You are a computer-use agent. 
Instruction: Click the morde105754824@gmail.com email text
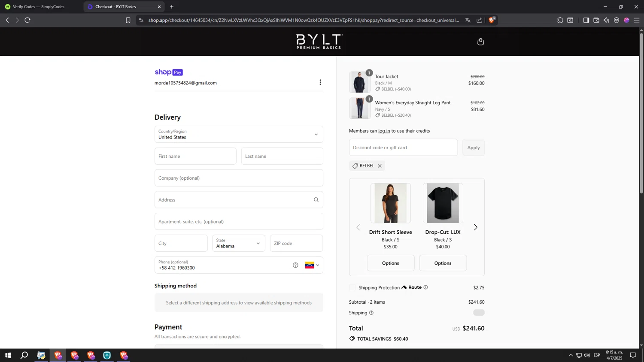click(x=185, y=83)
